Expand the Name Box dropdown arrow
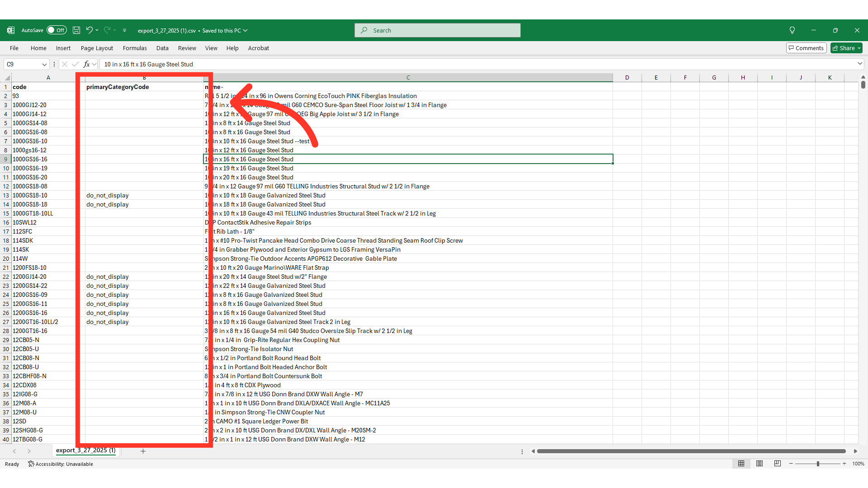The height and width of the screenshot is (488, 868). coord(44,64)
